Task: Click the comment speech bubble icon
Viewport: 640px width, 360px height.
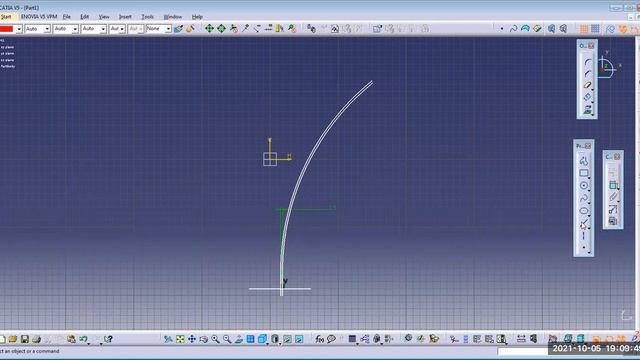Action: pyautogui.click(x=331, y=339)
